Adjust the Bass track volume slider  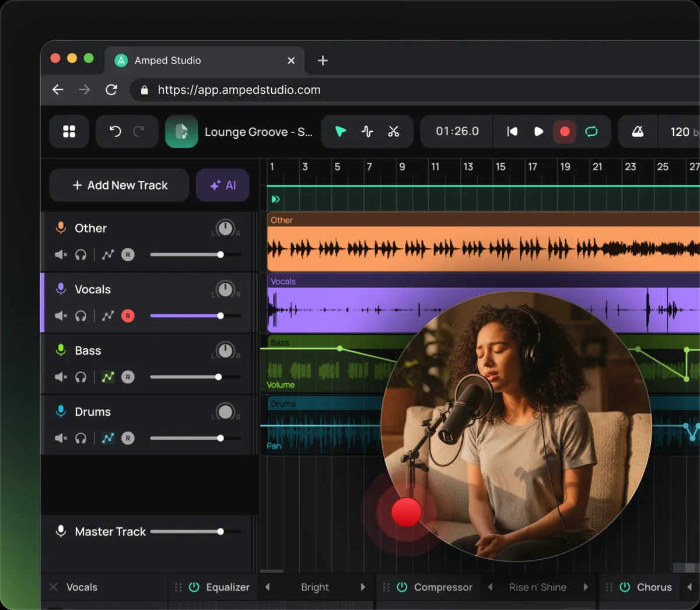tap(195, 377)
